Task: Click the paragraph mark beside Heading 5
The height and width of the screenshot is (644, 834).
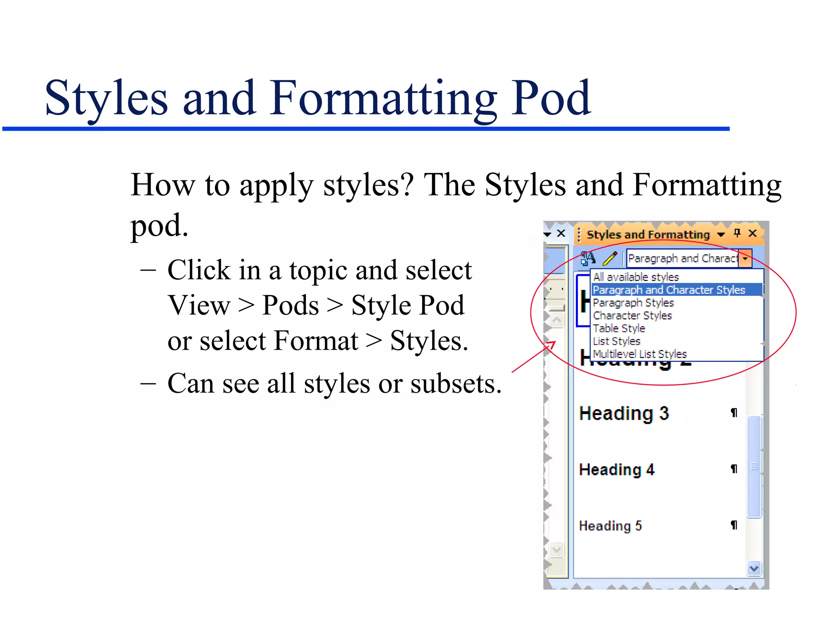Action: click(734, 525)
